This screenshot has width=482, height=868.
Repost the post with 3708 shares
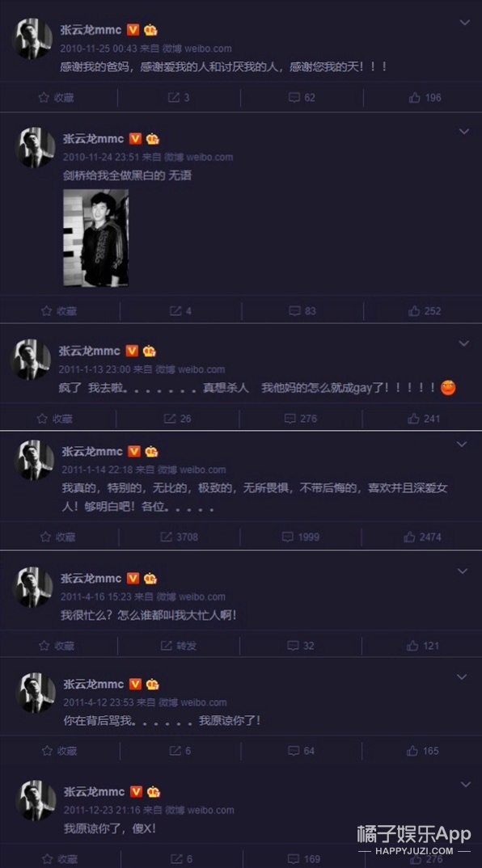pos(179,537)
